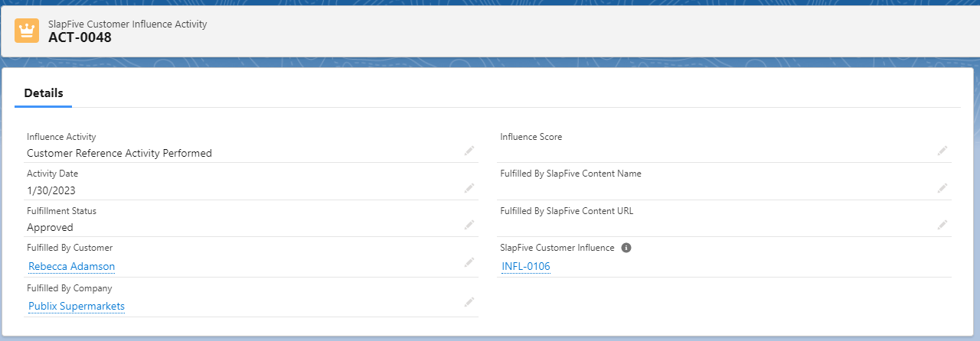This screenshot has width=980, height=341.
Task: Click the 'SlapFive Customer Influence Activity' header label
Action: [127, 24]
